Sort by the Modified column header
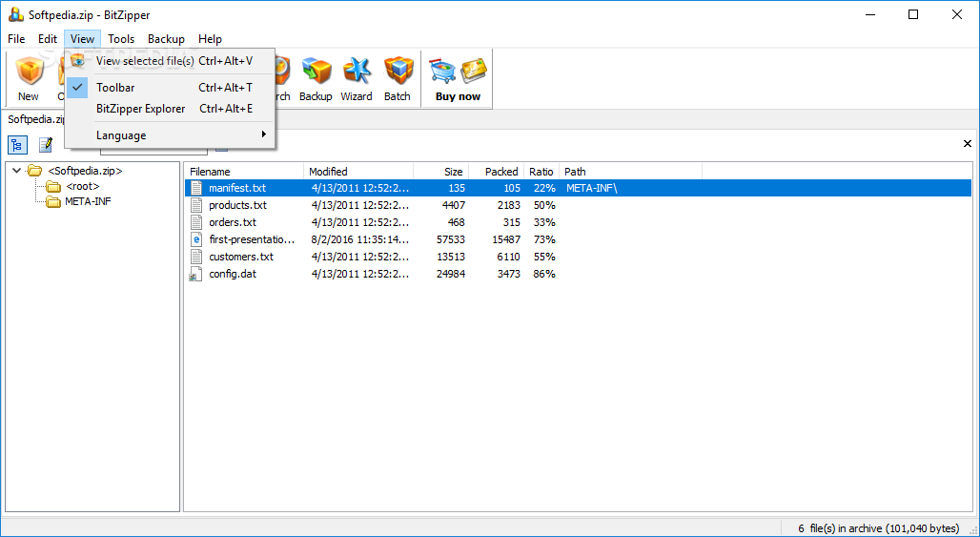Screen dimensions: 980x537 click(358, 172)
